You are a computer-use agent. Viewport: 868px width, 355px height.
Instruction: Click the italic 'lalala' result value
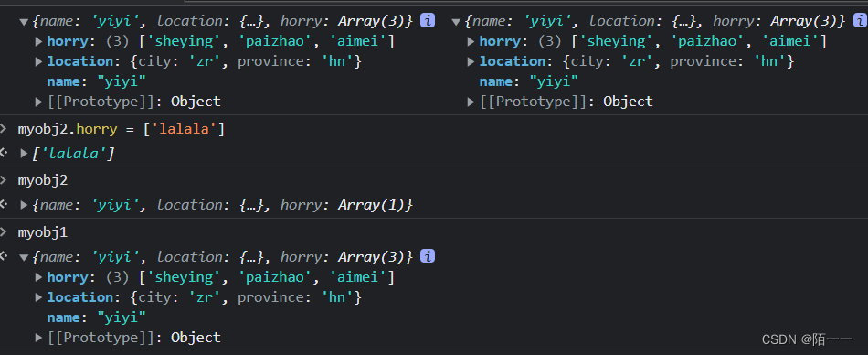click(74, 153)
